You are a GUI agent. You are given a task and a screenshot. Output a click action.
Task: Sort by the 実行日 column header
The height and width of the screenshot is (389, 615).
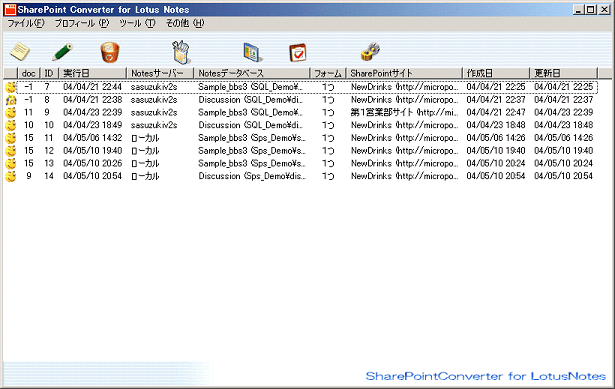coord(93,73)
